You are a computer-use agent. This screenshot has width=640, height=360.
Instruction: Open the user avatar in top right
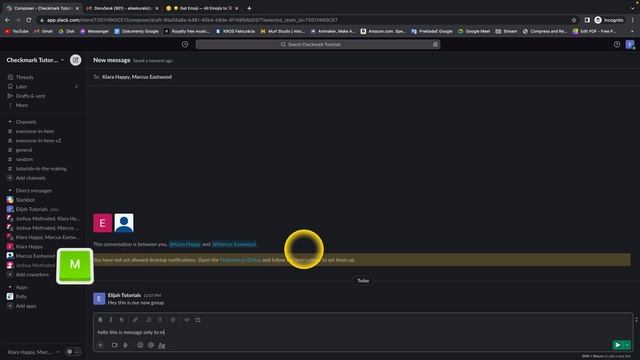click(x=630, y=44)
